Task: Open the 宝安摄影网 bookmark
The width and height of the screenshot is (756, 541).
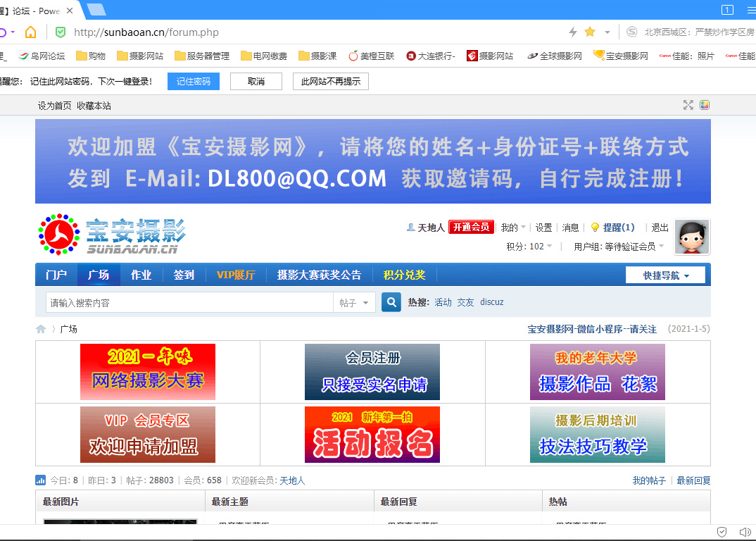Action: pyautogui.click(x=621, y=56)
